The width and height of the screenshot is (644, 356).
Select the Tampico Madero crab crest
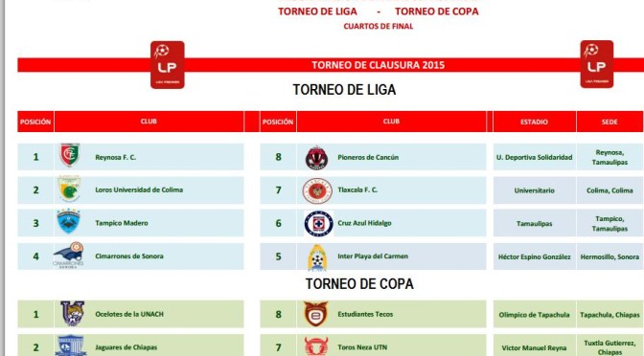pyautogui.click(x=68, y=221)
